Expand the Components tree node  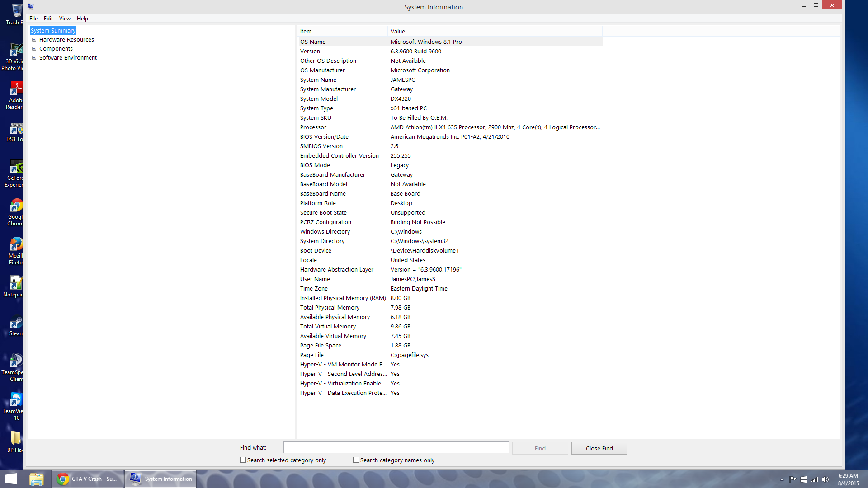(34, 49)
